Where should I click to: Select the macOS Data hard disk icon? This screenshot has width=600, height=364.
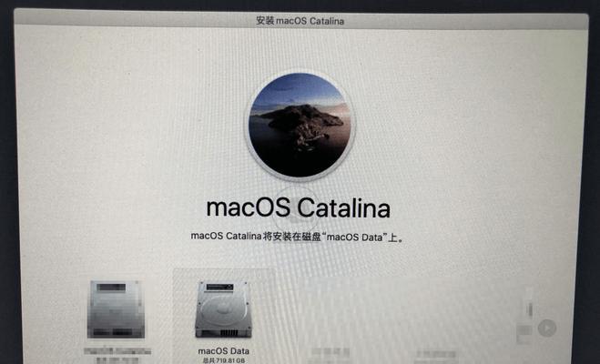(223, 309)
